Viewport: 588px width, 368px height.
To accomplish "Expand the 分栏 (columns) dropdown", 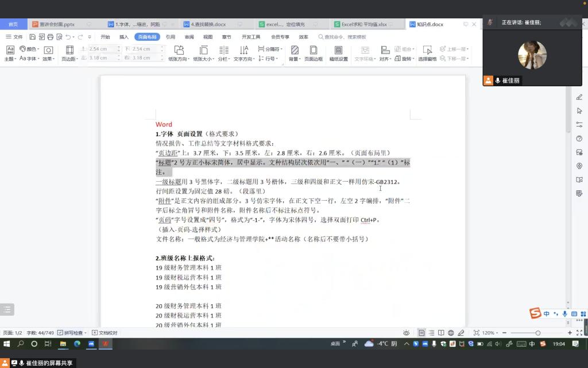I will pyautogui.click(x=224, y=59).
